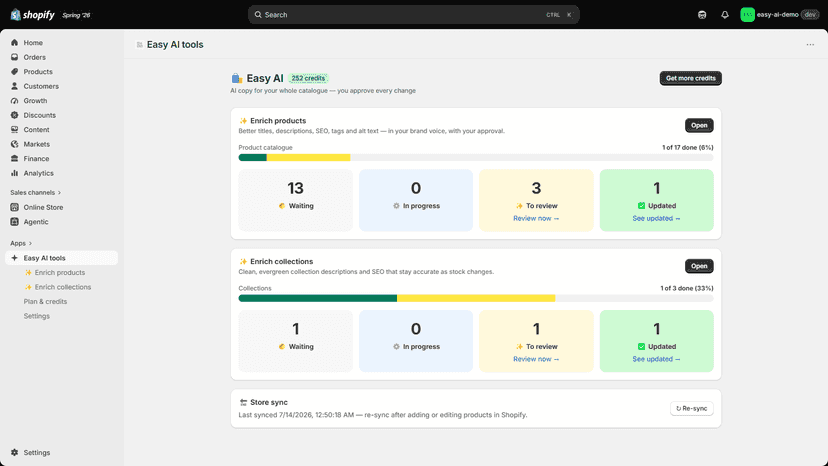Click See updated in products card

[x=656, y=218]
